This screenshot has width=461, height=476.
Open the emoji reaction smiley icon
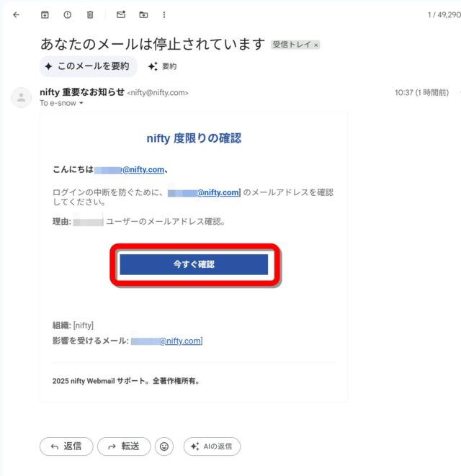point(164,446)
